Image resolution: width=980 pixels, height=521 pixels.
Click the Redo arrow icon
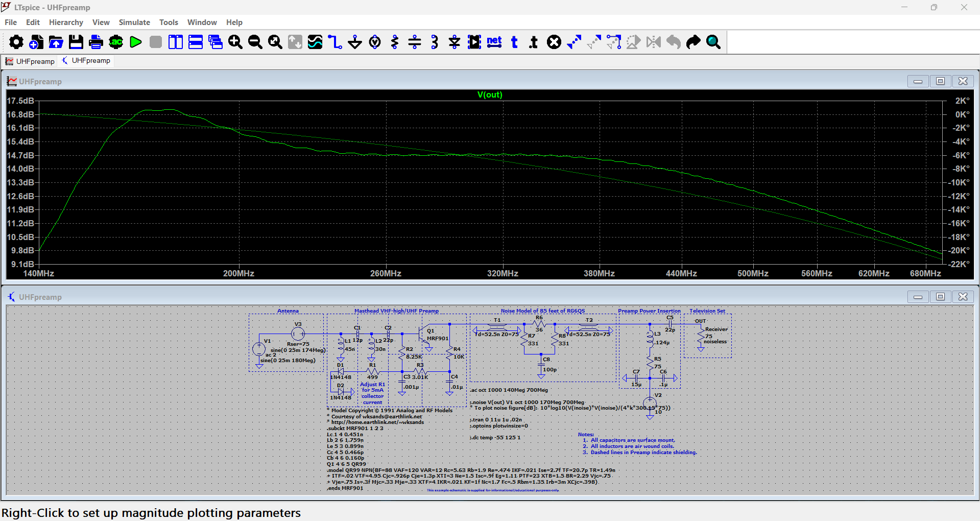pyautogui.click(x=694, y=42)
